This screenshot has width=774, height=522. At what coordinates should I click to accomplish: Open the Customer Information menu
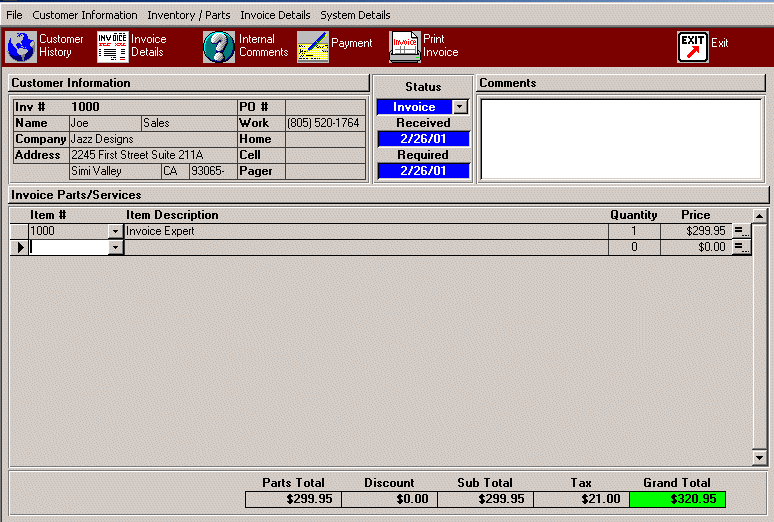click(x=85, y=15)
